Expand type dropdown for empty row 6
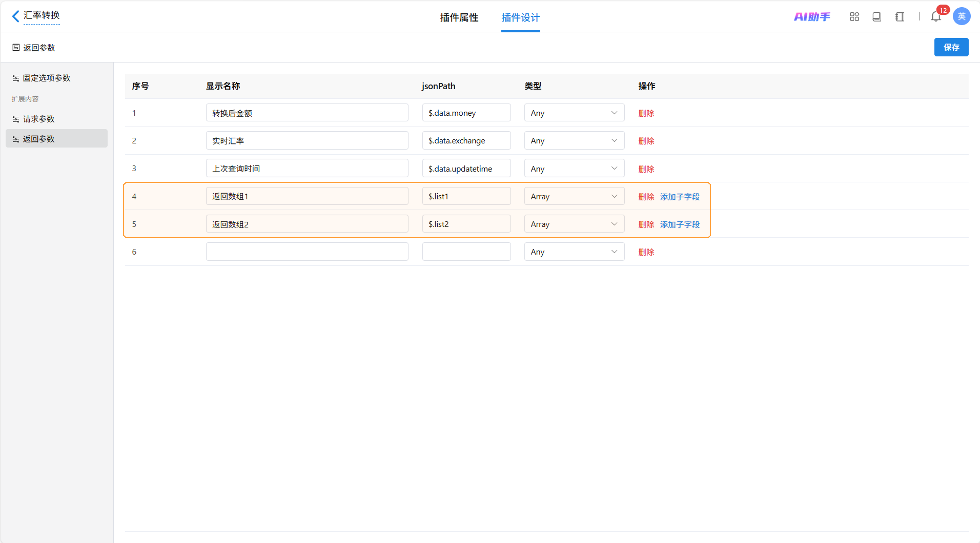The image size is (980, 543). pos(574,252)
